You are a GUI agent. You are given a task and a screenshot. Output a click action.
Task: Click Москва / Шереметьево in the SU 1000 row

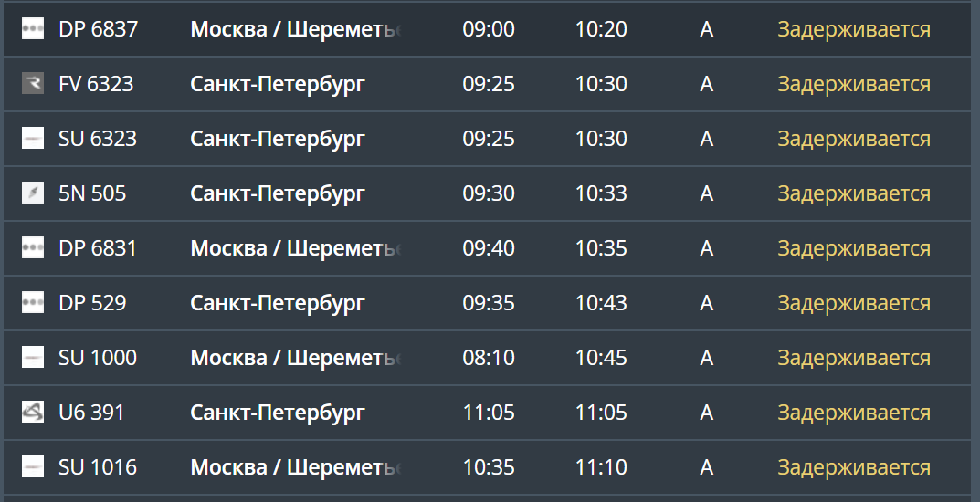295,358
